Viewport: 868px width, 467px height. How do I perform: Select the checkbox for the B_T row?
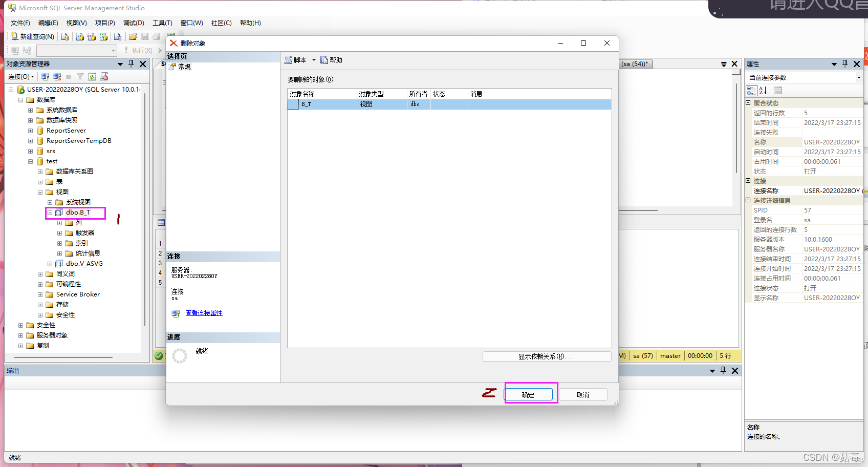292,104
